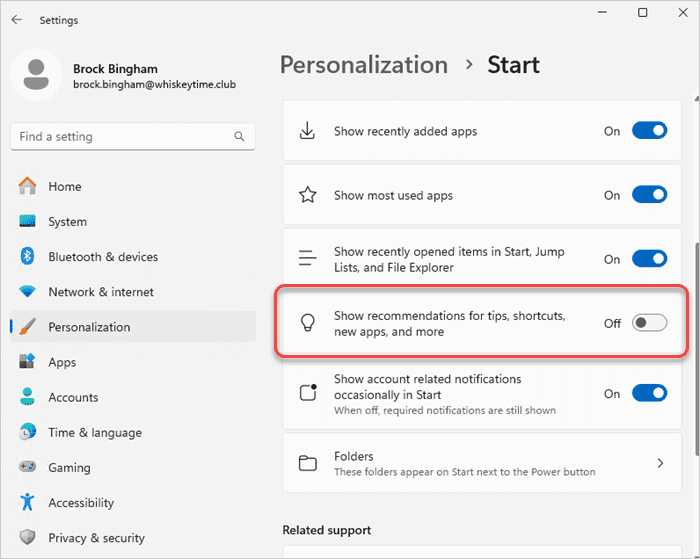
Task: Click the user profile avatar picture
Action: (36, 75)
